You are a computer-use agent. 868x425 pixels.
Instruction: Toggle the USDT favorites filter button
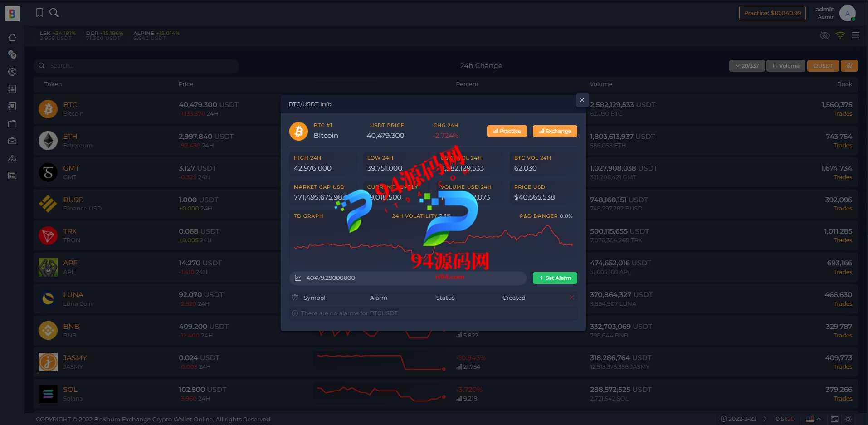(823, 66)
